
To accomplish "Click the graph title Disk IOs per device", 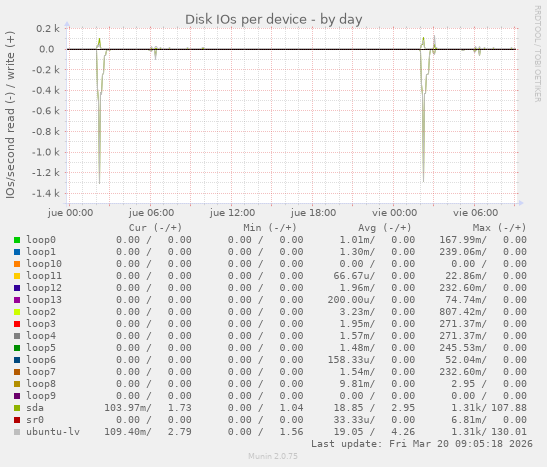I will point(274,20).
